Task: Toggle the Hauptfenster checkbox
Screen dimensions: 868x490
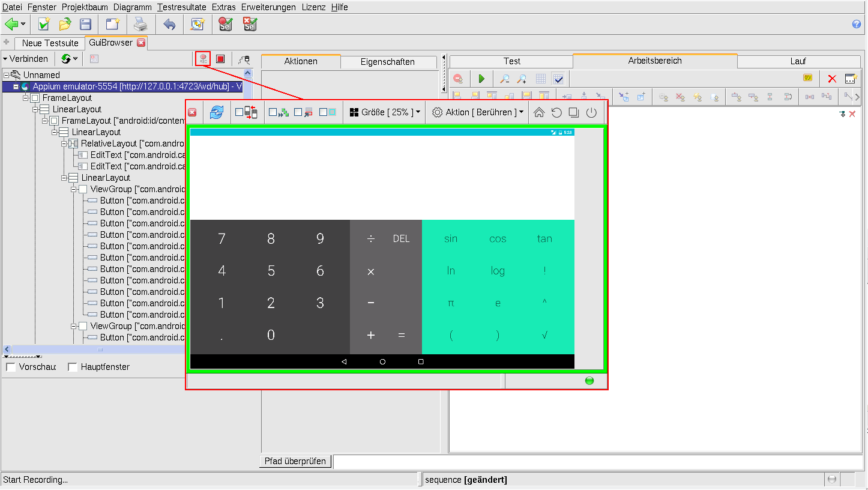Action: [x=73, y=367]
